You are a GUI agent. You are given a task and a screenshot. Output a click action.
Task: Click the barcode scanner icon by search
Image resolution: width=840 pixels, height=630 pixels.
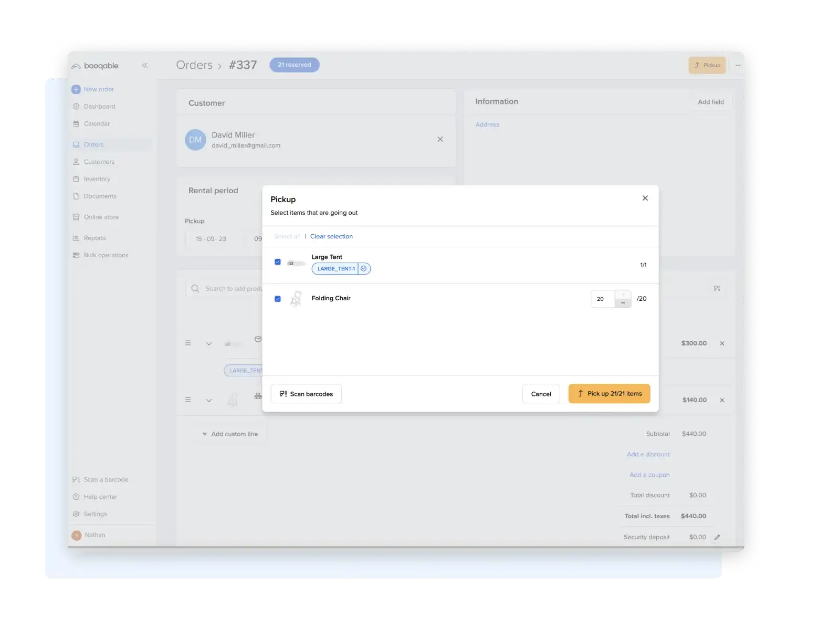pyautogui.click(x=717, y=288)
